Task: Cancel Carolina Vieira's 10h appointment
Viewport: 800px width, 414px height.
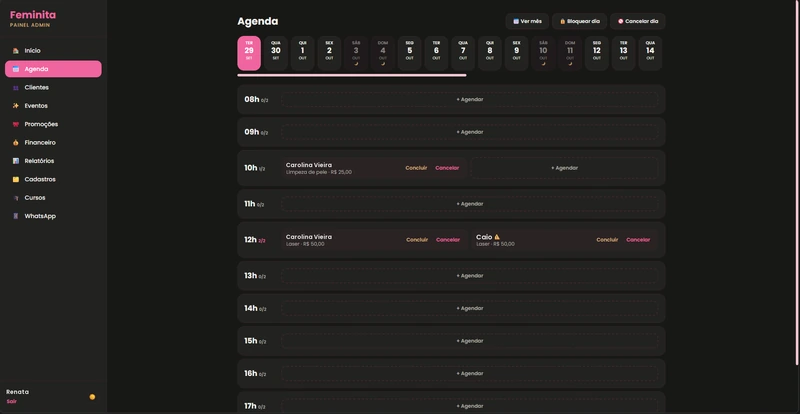Action: tap(447, 168)
